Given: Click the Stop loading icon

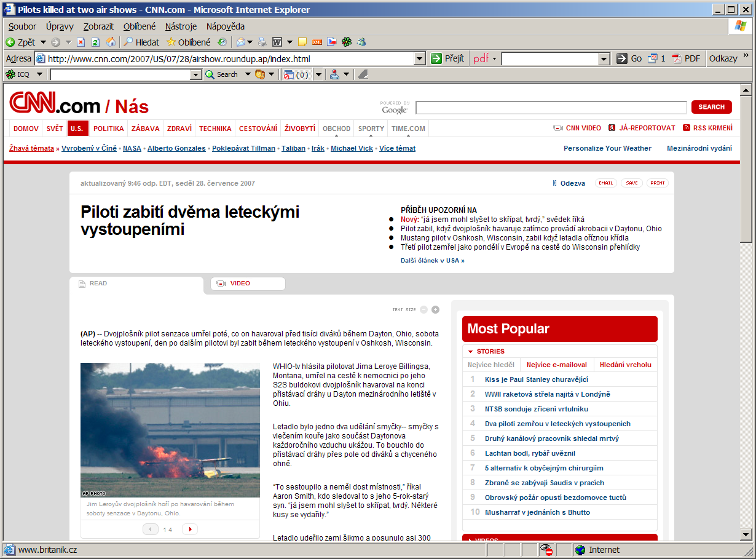Looking at the screenshot, I should [81, 42].
